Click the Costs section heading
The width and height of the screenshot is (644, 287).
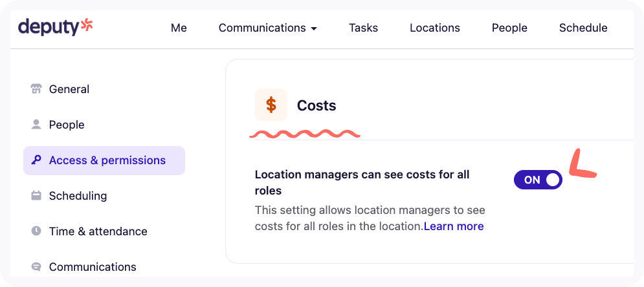click(316, 105)
